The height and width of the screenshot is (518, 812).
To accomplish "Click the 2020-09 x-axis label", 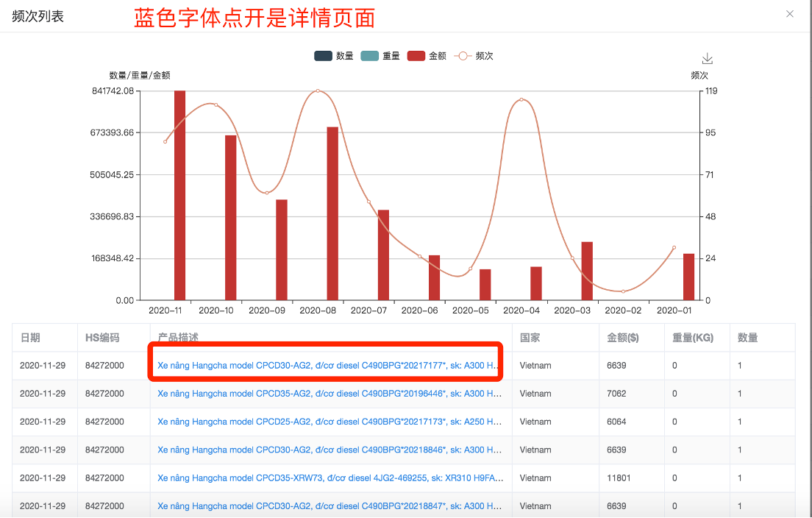I will click(267, 311).
